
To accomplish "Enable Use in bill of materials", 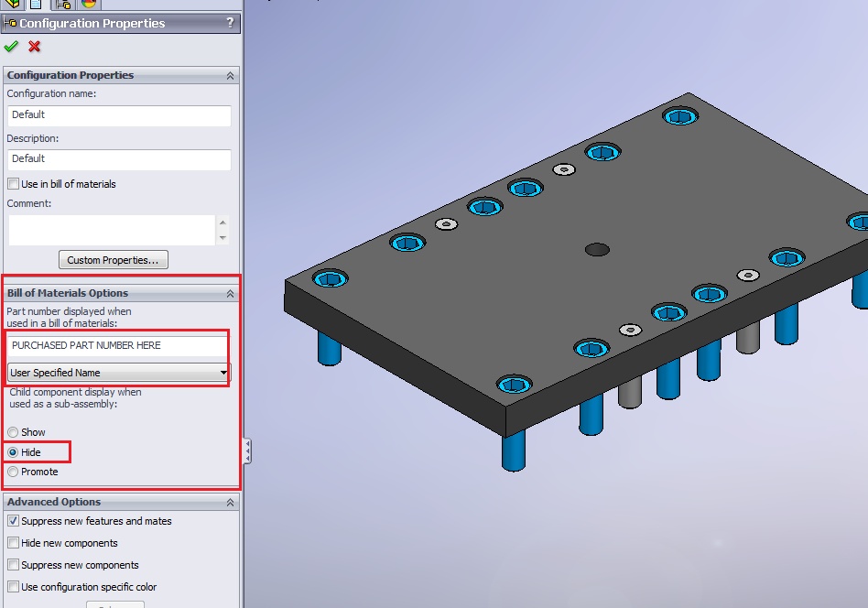I will (x=14, y=184).
